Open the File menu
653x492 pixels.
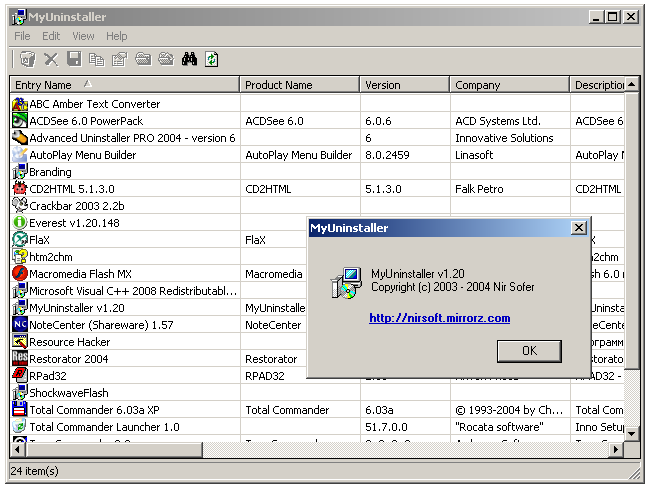click(x=22, y=36)
